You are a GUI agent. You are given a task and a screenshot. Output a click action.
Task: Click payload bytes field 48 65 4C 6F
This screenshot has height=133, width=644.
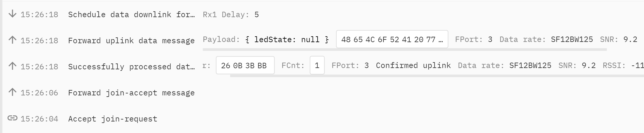click(392, 39)
